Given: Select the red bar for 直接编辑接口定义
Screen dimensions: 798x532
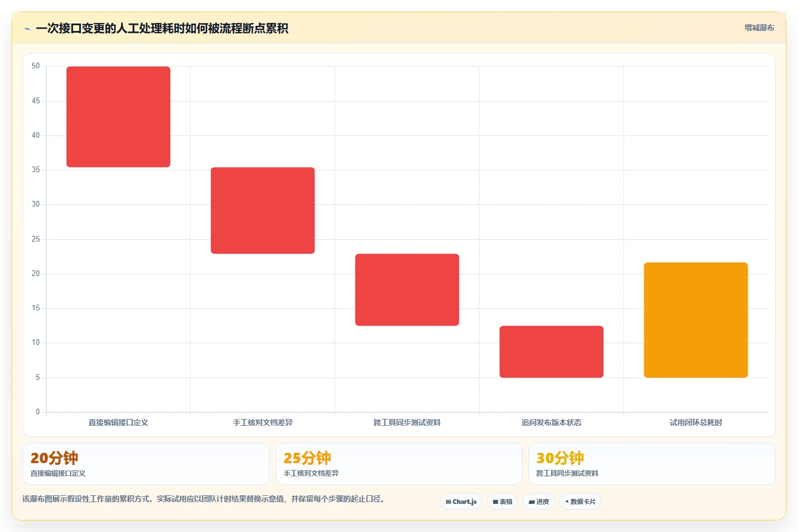Looking at the screenshot, I should point(118,117).
